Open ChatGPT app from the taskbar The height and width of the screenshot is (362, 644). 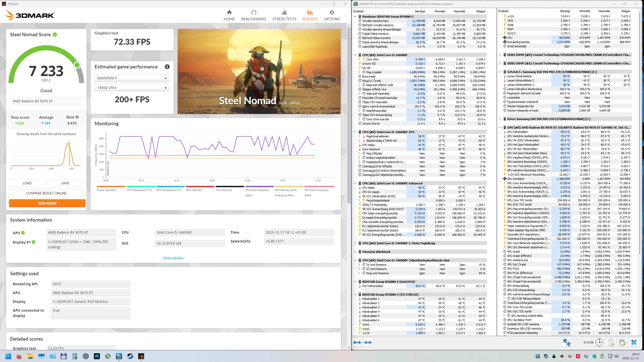click(x=86, y=356)
